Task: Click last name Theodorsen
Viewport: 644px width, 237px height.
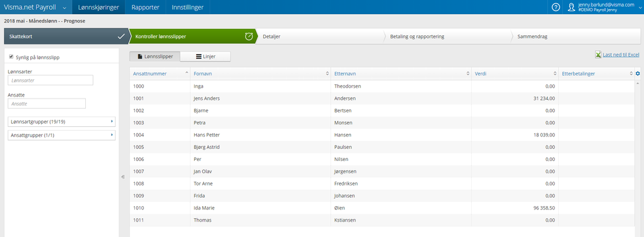Action: pos(347,86)
